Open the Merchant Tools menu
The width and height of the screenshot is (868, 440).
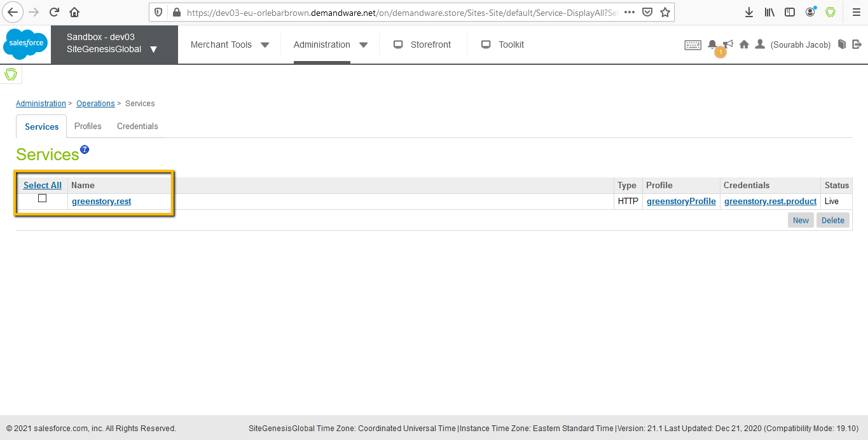(x=221, y=45)
